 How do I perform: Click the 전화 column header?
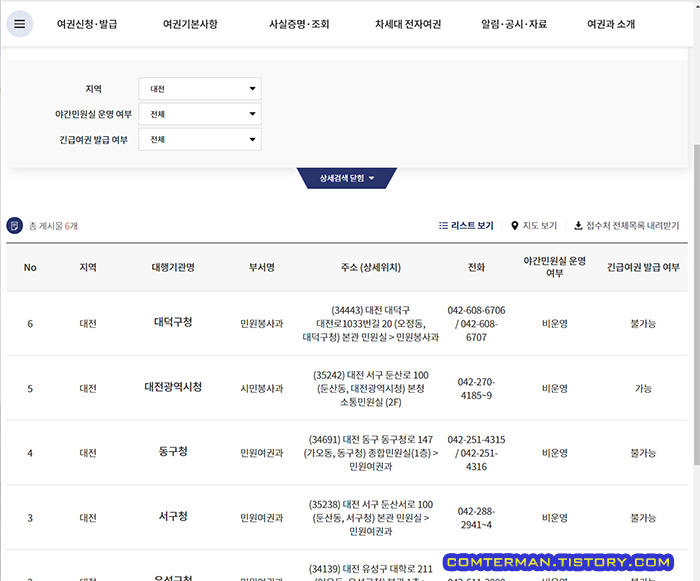tap(476, 267)
